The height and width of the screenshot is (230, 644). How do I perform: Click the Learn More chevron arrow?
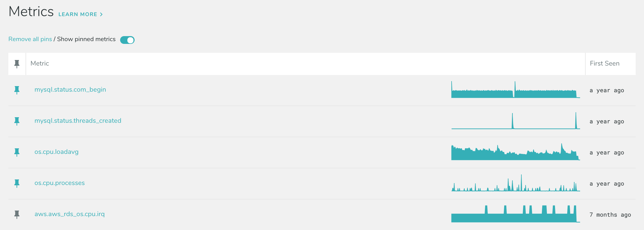101,14
